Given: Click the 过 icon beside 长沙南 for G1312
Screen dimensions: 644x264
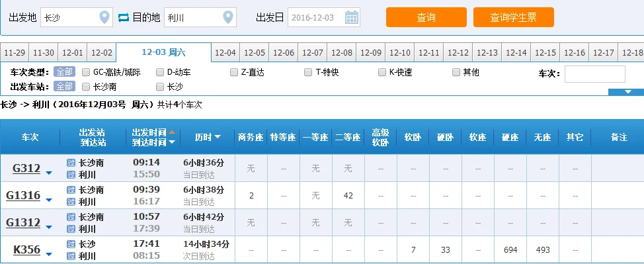Looking at the screenshot, I should [x=71, y=217].
